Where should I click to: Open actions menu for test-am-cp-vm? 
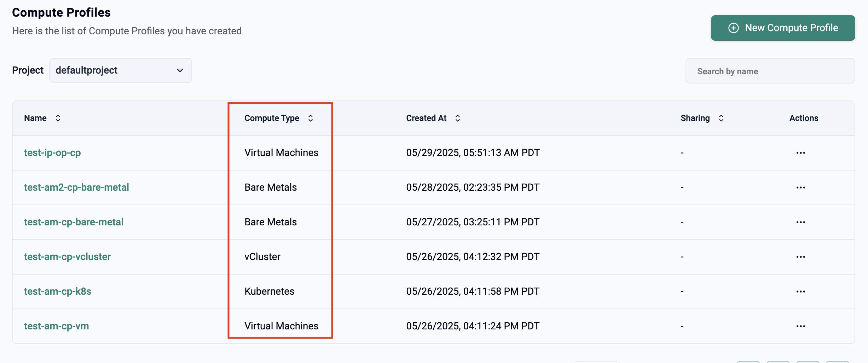[x=801, y=326]
